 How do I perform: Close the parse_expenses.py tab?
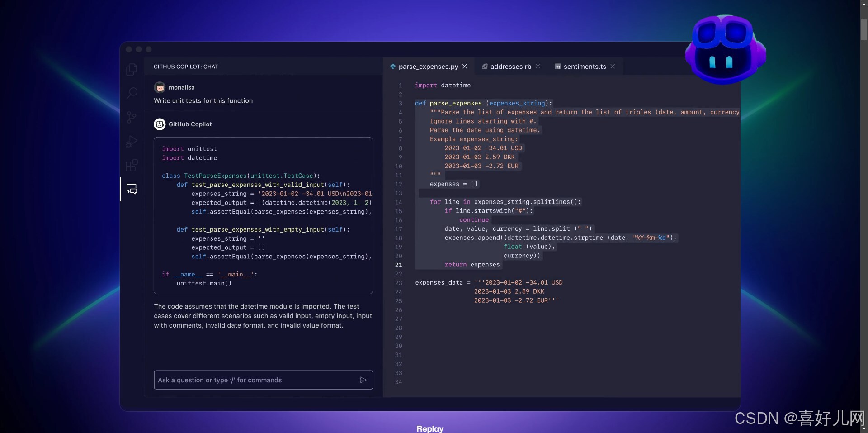click(464, 67)
